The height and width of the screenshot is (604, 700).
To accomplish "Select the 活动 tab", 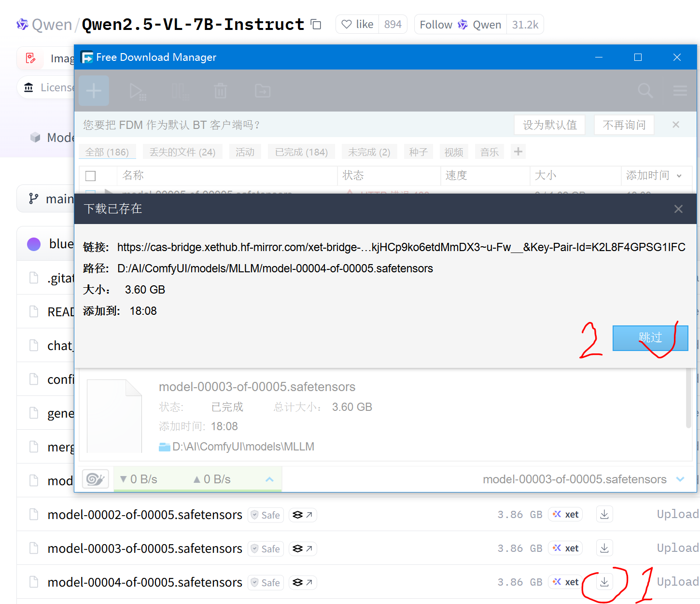I will [245, 152].
